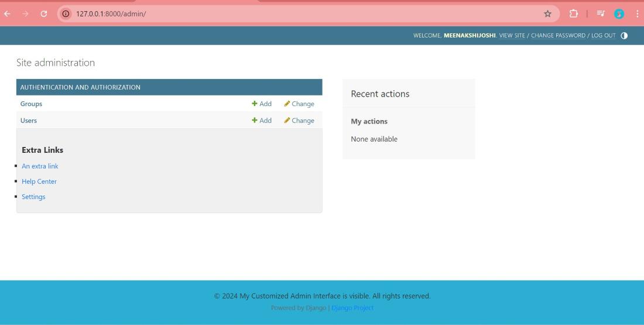
Task: Toggle the light/dark theme icon
Action: click(x=624, y=36)
